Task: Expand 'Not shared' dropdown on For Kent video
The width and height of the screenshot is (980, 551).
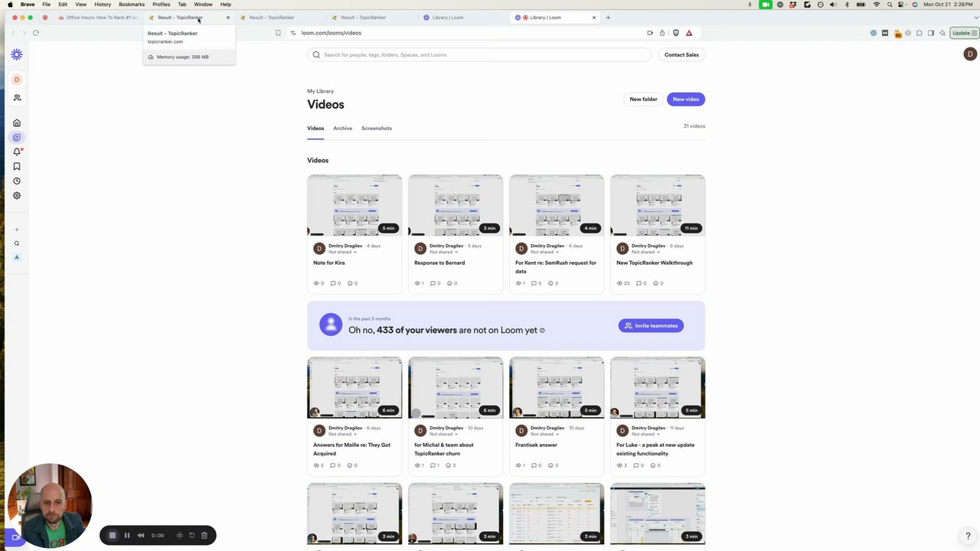Action: pyautogui.click(x=544, y=252)
